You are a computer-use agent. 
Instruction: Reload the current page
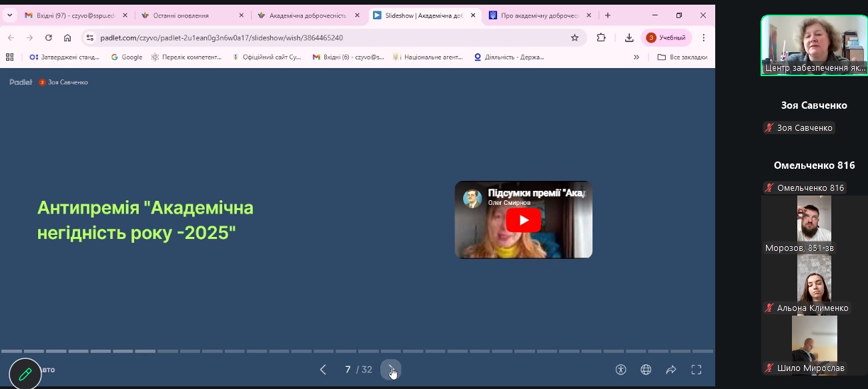click(48, 38)
